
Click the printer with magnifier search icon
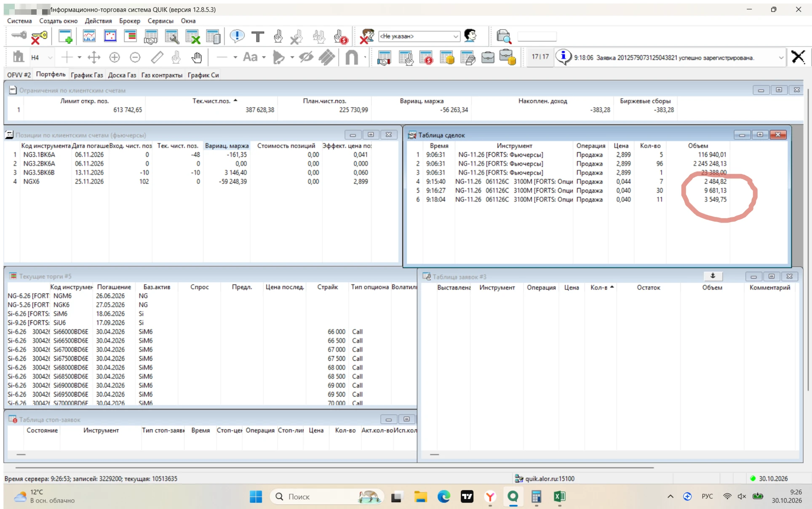504,37
